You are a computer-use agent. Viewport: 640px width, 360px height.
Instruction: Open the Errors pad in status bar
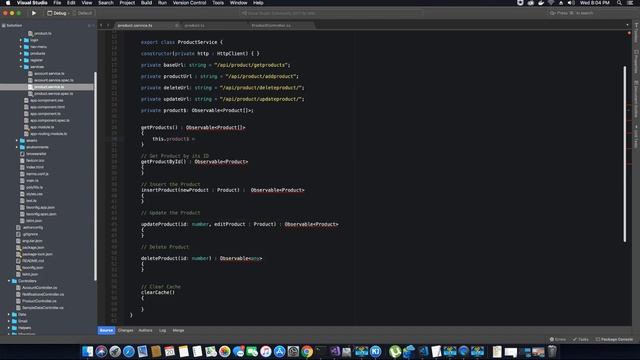558,339
